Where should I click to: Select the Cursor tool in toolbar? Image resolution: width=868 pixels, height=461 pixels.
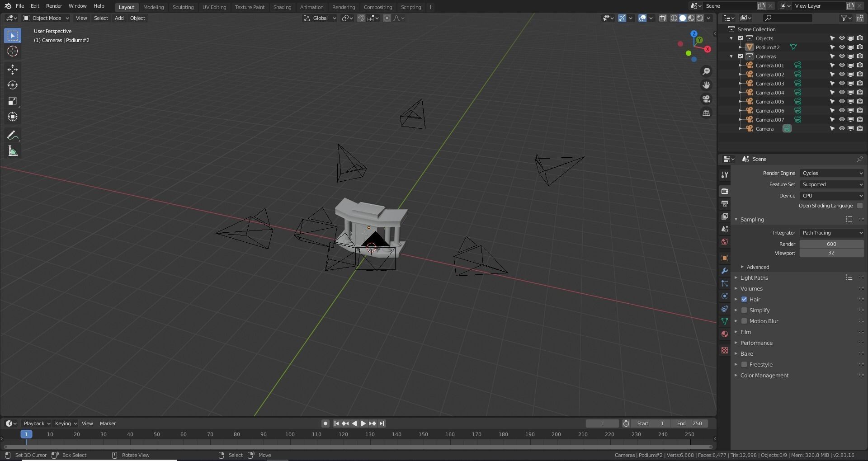click(13, 51)
